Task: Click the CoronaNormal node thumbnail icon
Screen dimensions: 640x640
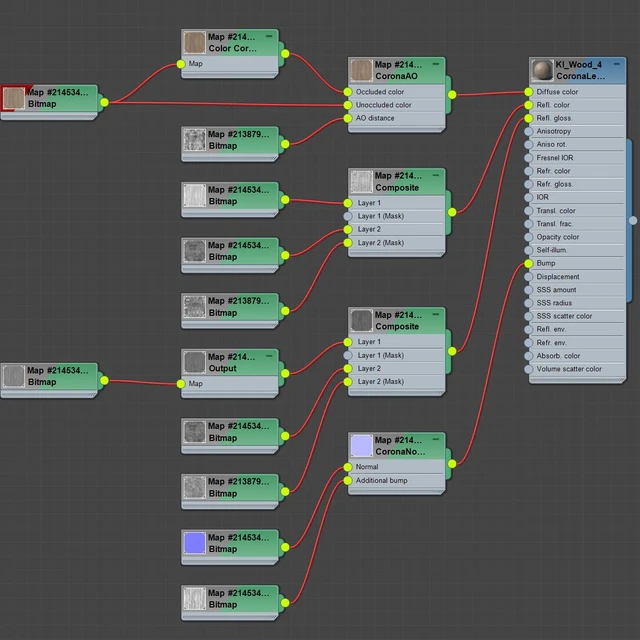Action: tap(361, 446)
